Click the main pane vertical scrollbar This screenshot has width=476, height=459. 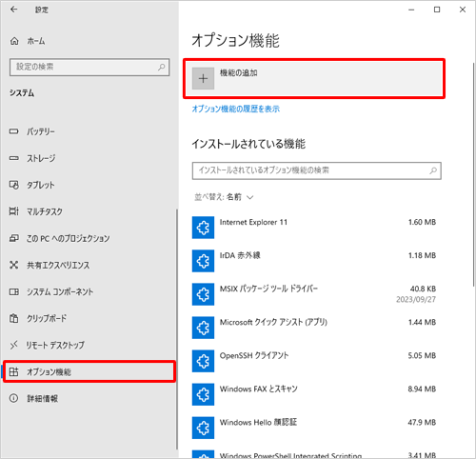[474, 174]
